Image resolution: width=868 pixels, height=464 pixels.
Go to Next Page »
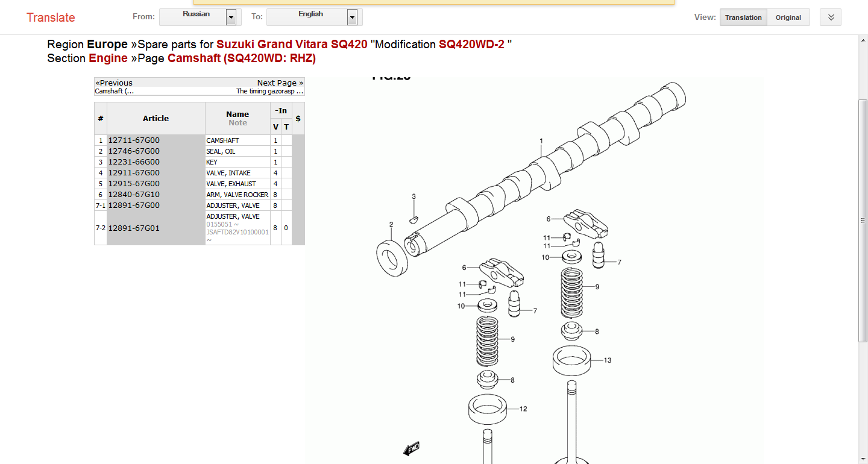tap(280, 83)
